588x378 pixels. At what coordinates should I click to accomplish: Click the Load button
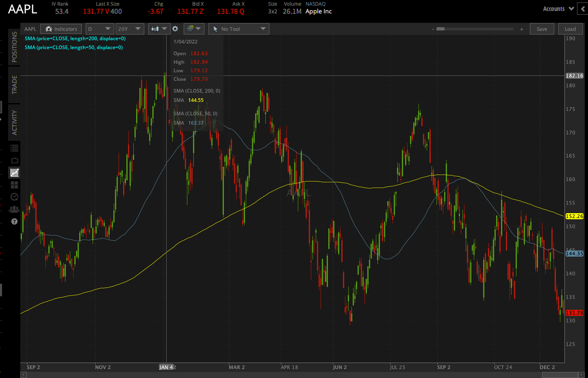point(570,28)
